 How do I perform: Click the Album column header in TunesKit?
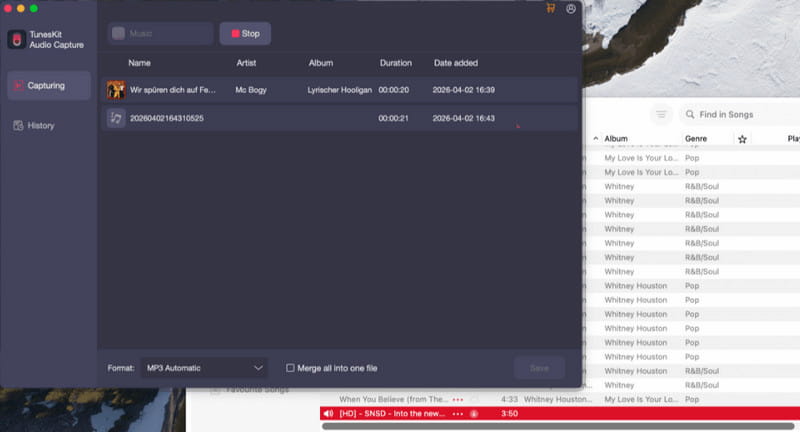[320, 63]
